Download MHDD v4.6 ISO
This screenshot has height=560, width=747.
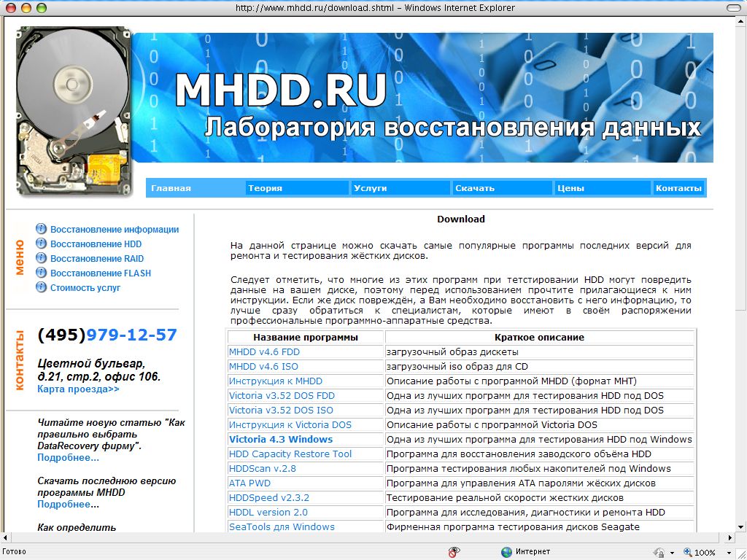coord(263,367)
